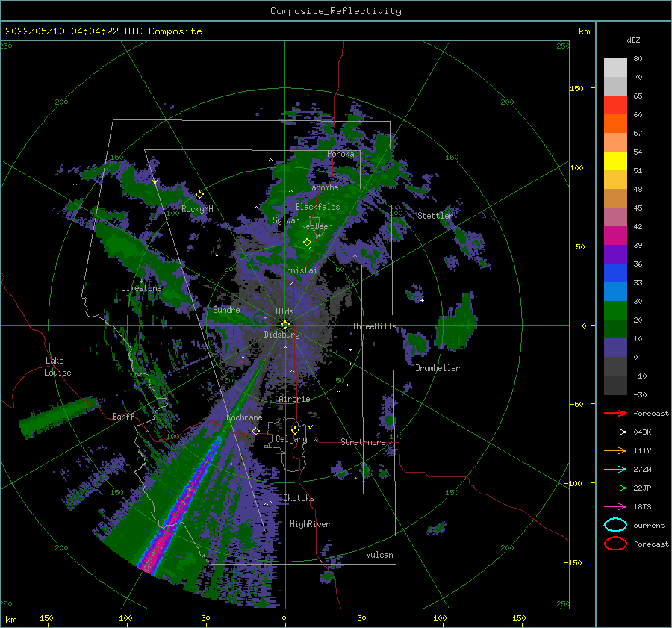Click the yellow 54-51 dBZ swatch
Viewport: 672px width, 628px height.
coord(615,161)
